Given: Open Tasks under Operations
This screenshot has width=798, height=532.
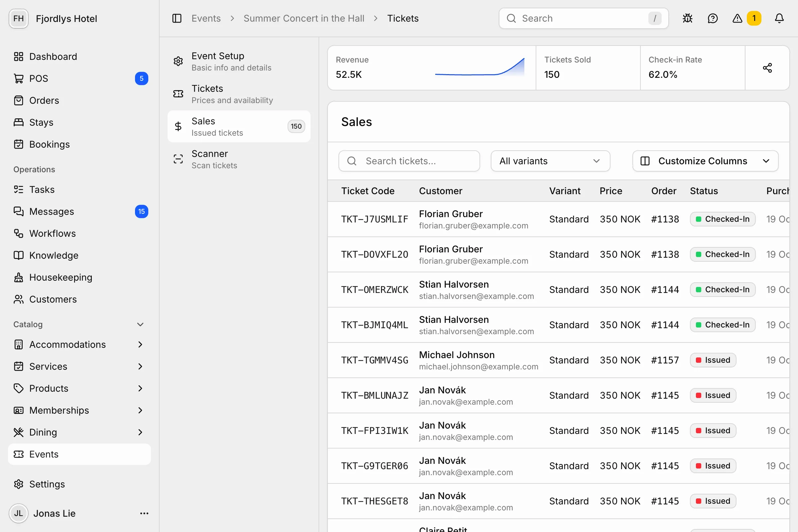Looking at the screenshot, I should 79,189.
